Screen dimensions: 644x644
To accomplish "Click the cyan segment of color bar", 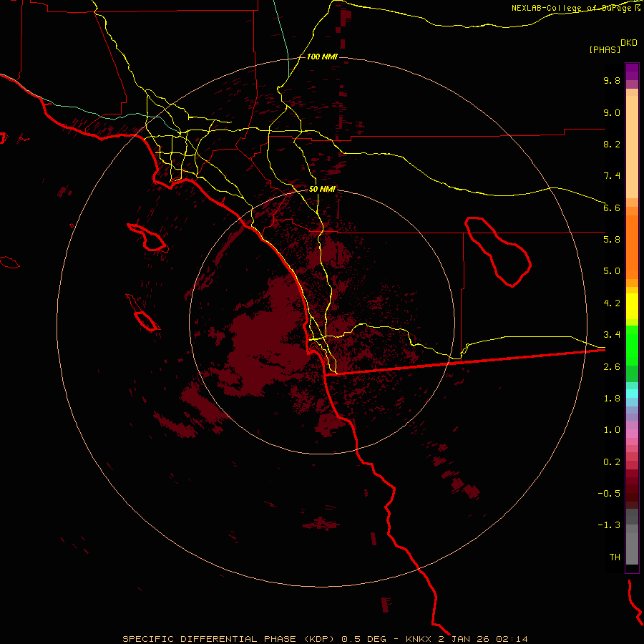I will click(x=632, y=393).
